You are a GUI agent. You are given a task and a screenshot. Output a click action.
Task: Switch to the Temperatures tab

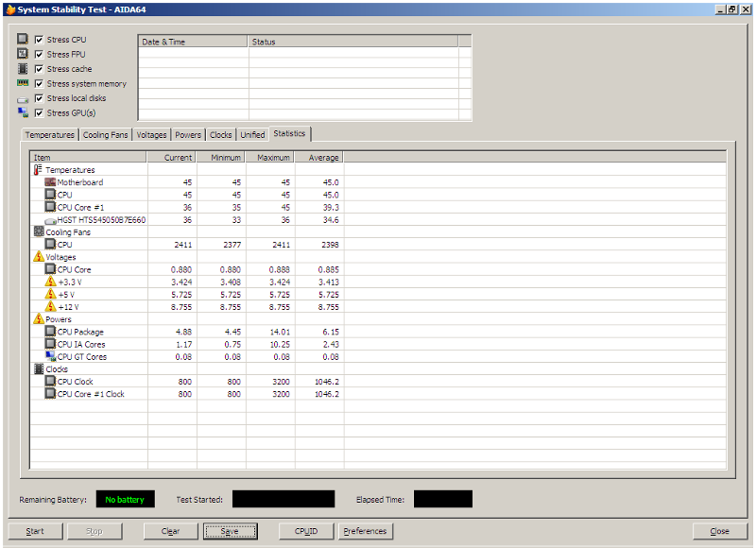click(x=50, y=135)
